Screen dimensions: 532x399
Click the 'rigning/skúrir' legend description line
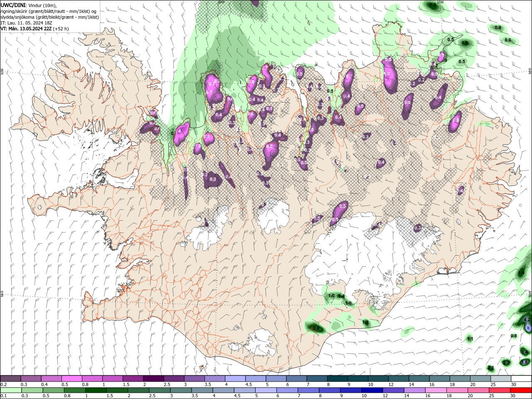pos(48,11)
